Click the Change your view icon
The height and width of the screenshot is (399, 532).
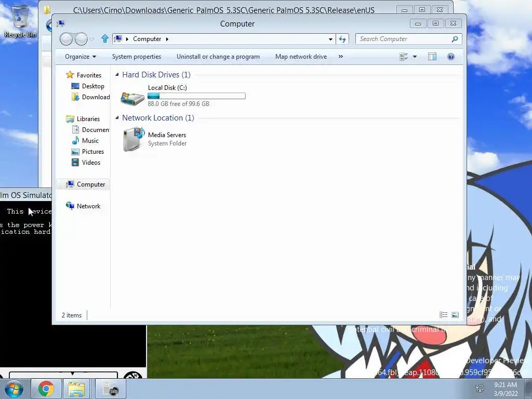[404, 57]
